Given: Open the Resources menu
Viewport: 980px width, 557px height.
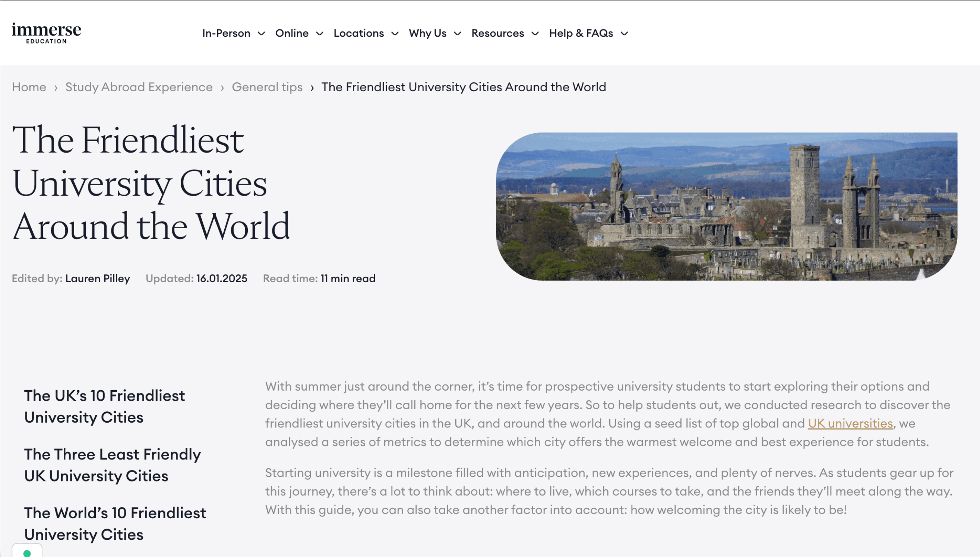Looking at the screenshot, I should (x=498, y=33).
